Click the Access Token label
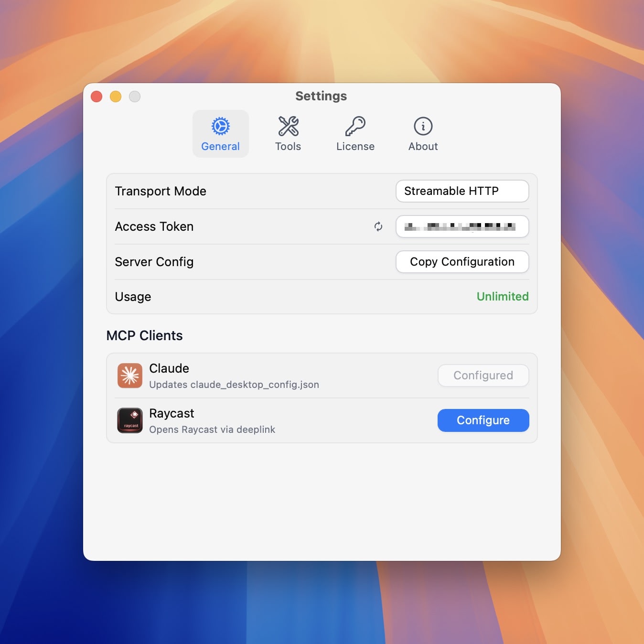This screenshot has width=644, height=644. (154, 226)
